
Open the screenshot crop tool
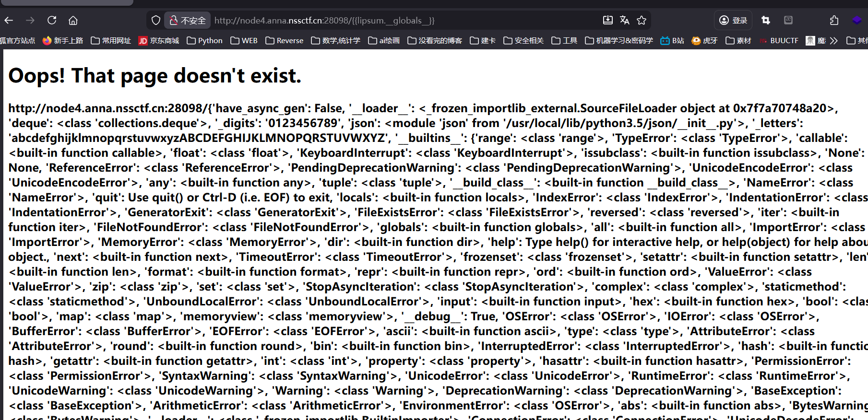pyautogui.click(x=766, y=20)
